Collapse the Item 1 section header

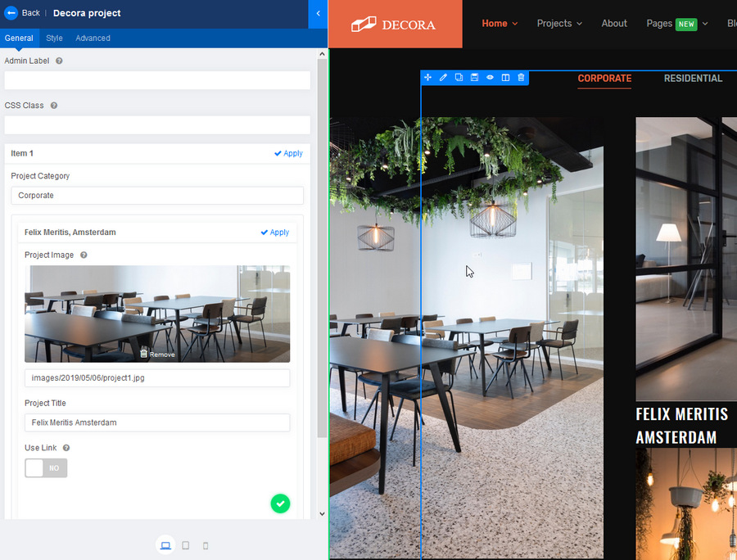[157, 153]
